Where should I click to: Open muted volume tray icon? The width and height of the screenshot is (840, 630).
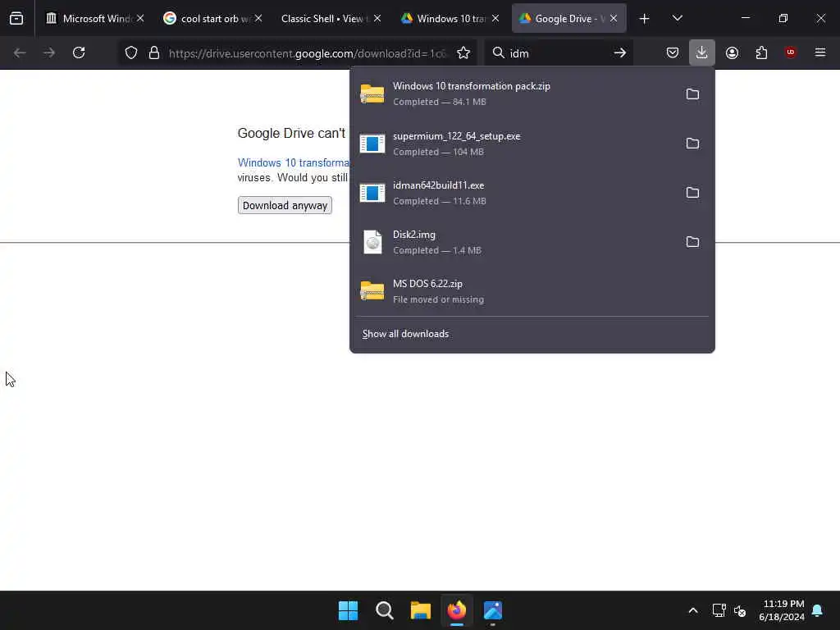740,610
